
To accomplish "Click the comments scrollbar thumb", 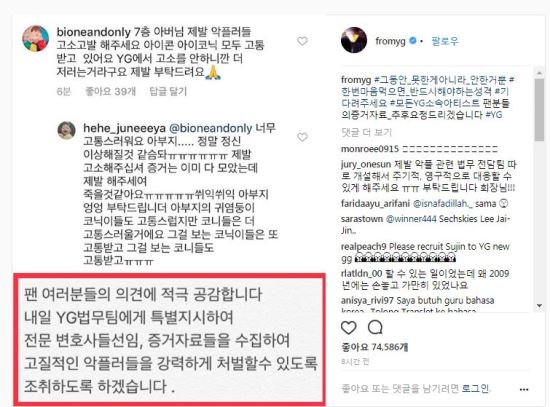I will (539, 110).
